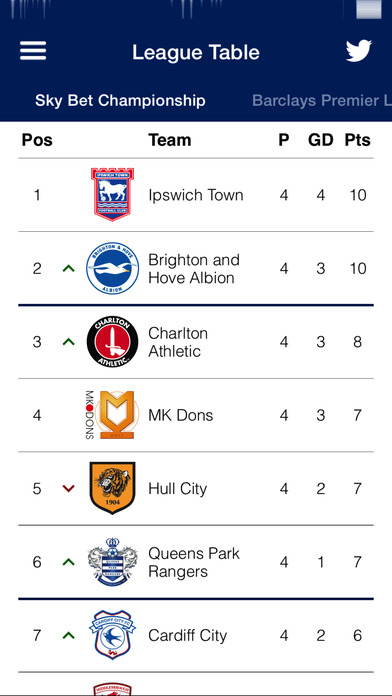Select the GD column header
This screenshot has height=696, width=392.
(x=321, y=140)
